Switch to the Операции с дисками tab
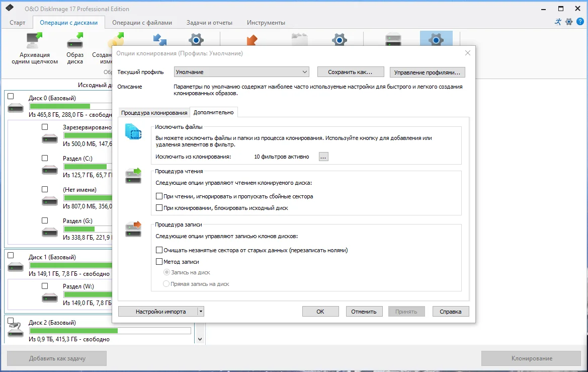 68,23
